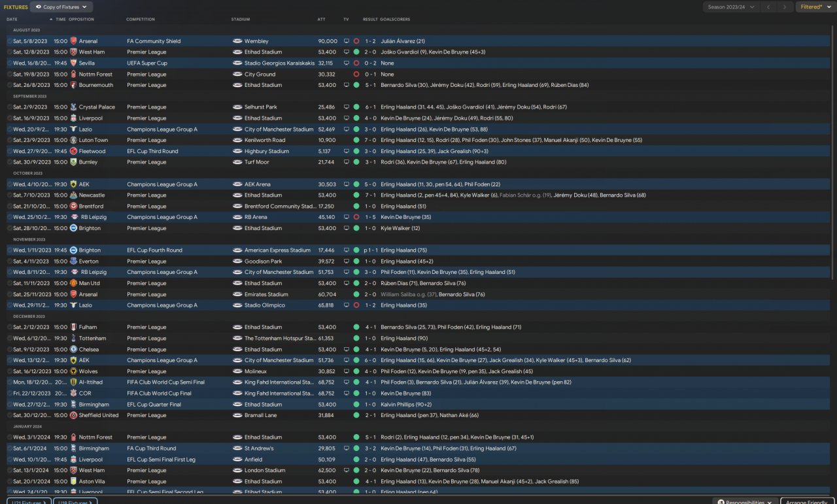The height and width of the screenshot is (504, 837).
Task: Click the Aston Villa club crest
Action: pyautogui.click(x=73, y=481)
